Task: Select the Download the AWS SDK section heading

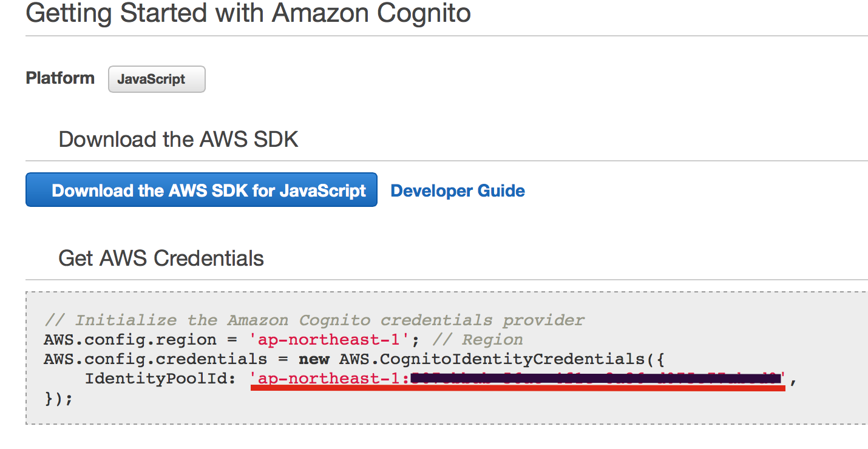Action: [x=178, y=140]
